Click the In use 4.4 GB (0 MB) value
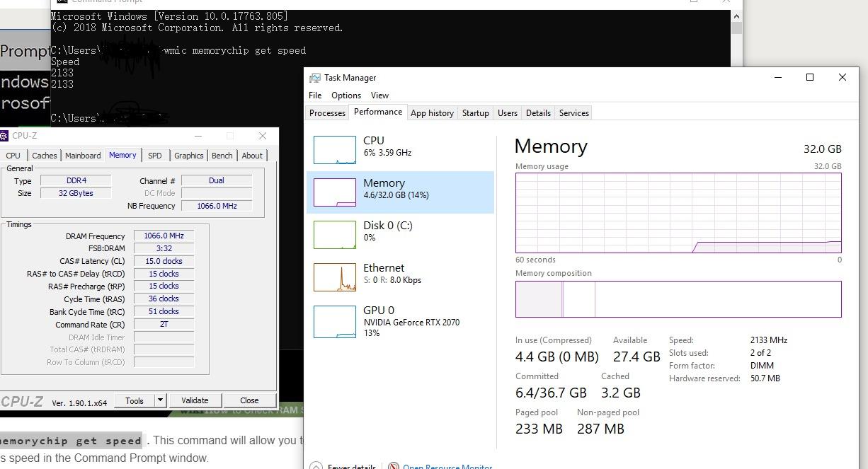This screenshot has height=469, width=868. pos(557,357)
